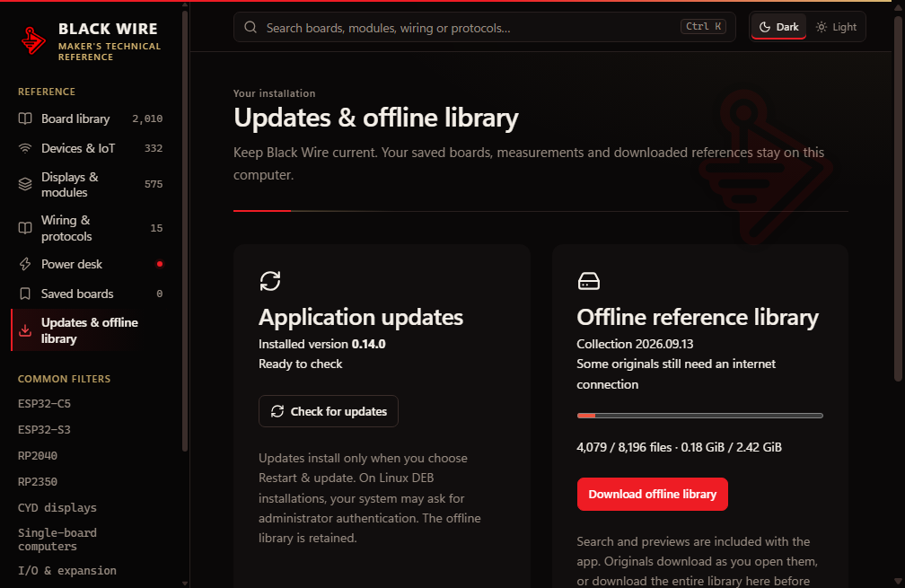The height and width of the screenshot is (588, 905).
Task: Open Wiring & protocols section
Action: (92, 228)
